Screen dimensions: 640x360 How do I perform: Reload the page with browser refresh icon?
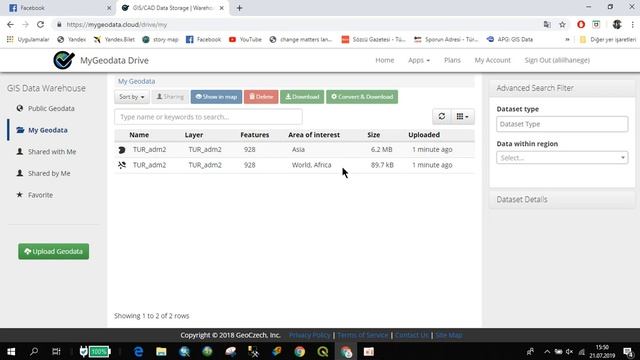pyautogui.click(x=40, y=24)
